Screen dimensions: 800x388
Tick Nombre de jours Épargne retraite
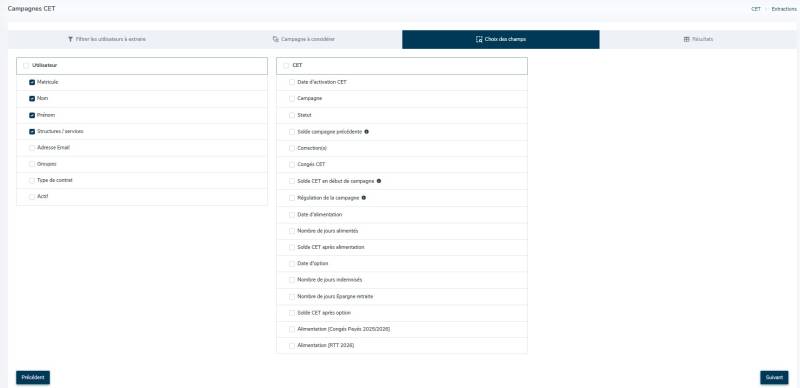pyautogui.click(x=292, y=297)
